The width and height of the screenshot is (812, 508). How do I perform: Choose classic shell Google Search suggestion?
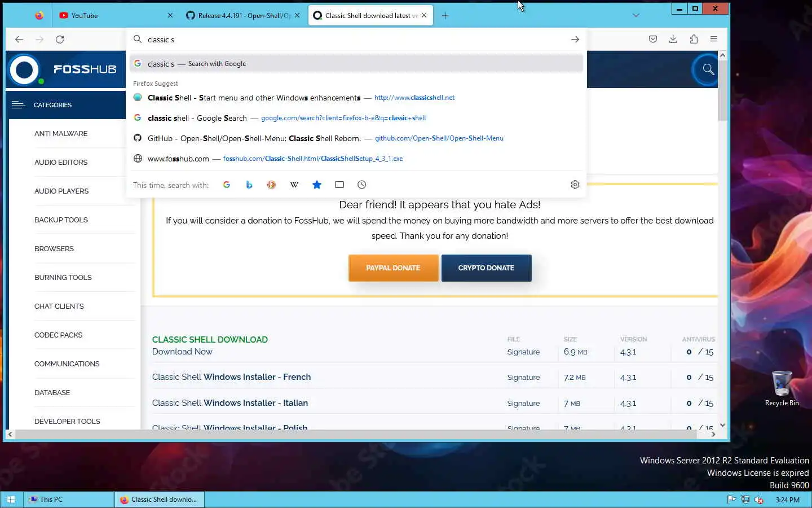pos(356,118)
